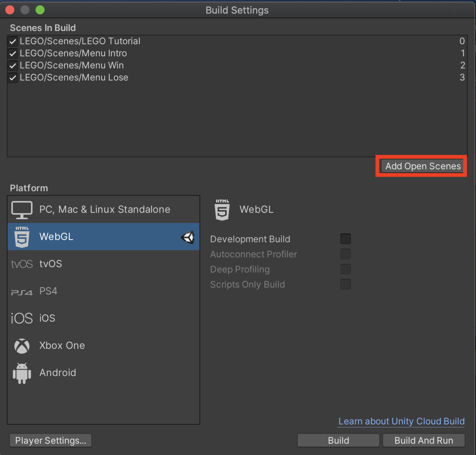Select the LEGO/Scenes/Menu Lose scene row
The height and width of the screenshot is (455, 476).
coord(236,77)
